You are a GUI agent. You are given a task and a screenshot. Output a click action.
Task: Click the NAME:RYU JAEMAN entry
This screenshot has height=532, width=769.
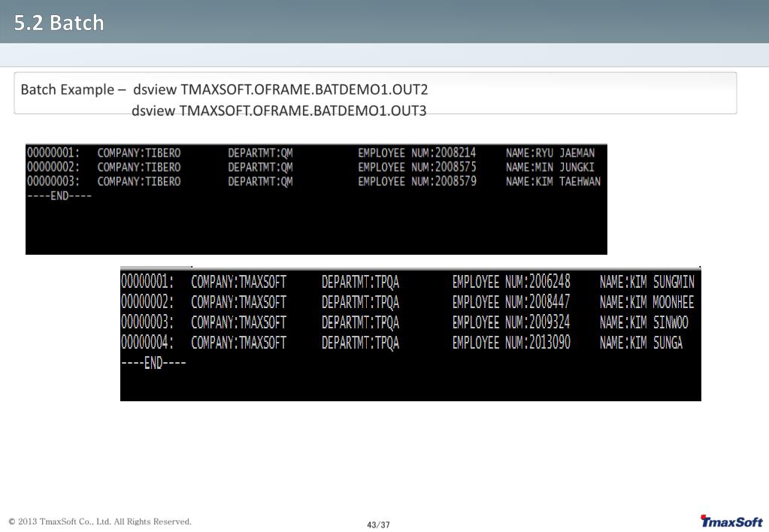click(550, 153)
